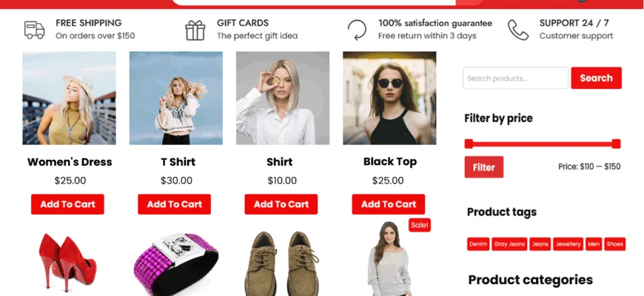Click the free shipping truck icon
Image resolution: width=644 pixels, height=296 pixels.
[35, 30]
